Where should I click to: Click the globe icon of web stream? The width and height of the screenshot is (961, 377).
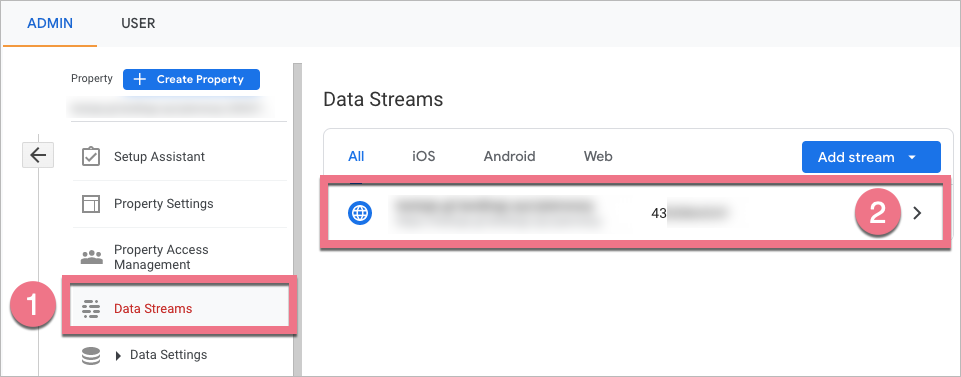360,213
